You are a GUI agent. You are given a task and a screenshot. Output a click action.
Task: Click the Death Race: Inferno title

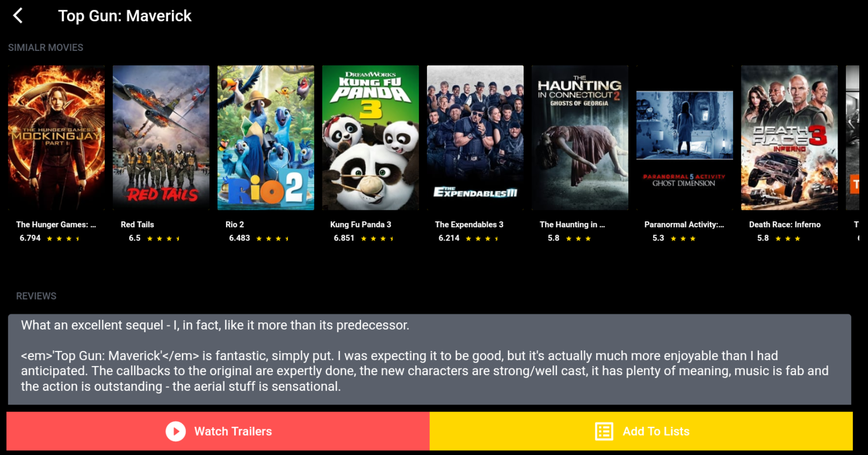(x=784, y=224)
